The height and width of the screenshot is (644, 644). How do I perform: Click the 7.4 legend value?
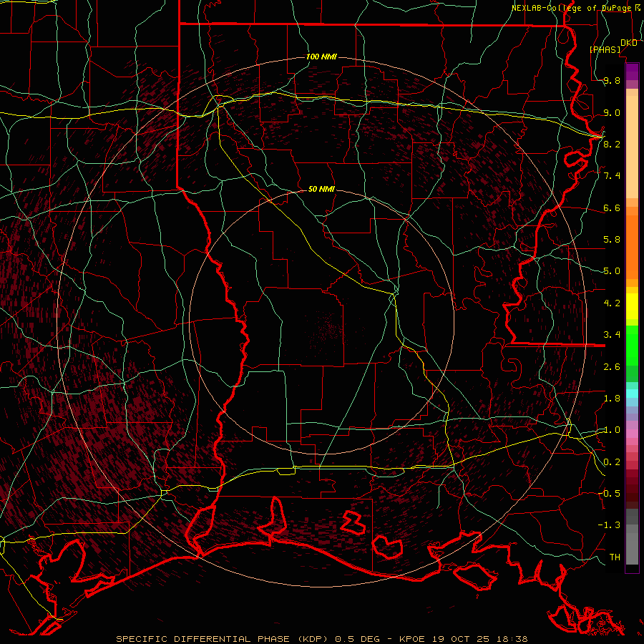coord(612,176)
